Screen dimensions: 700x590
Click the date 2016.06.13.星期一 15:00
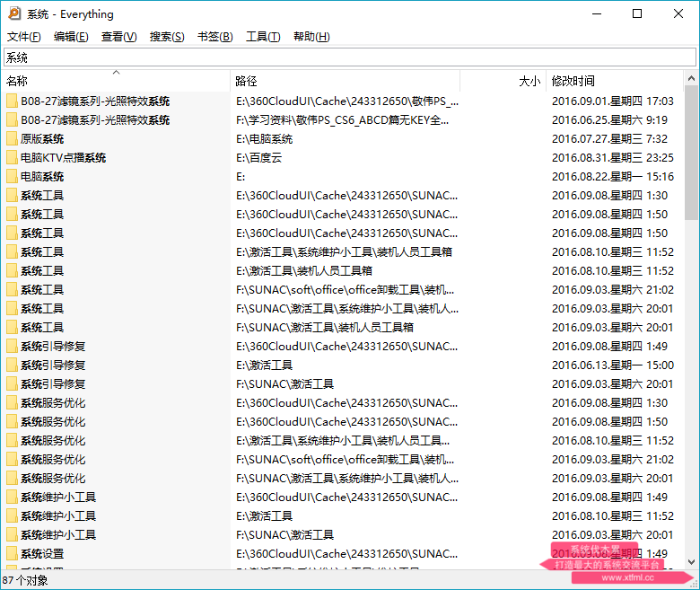pos(612,365)
